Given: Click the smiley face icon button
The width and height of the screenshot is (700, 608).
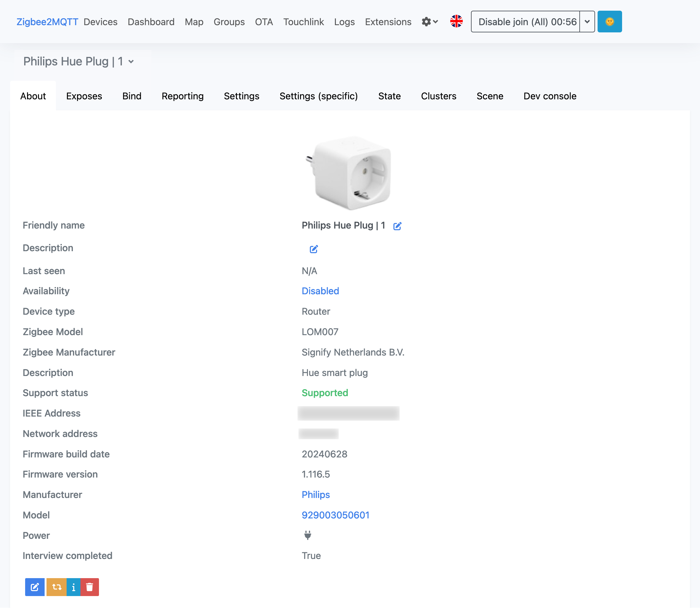Looking at the screenshot, I should 610,21.
